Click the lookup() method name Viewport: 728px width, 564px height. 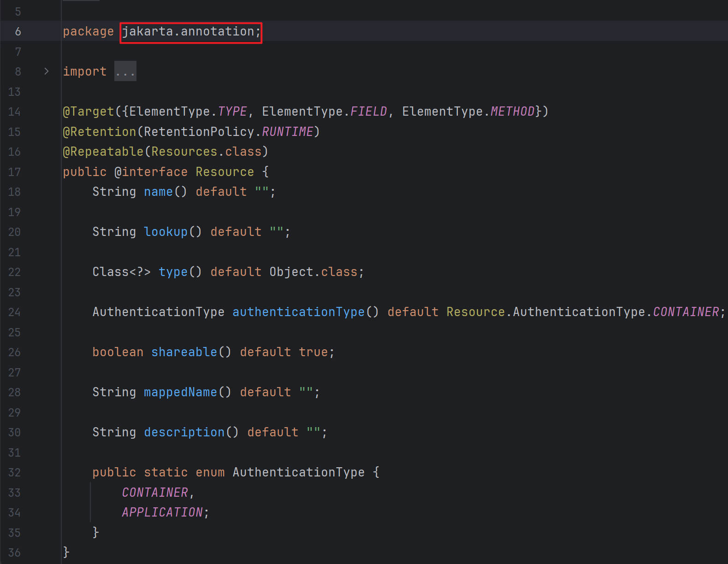[x=166, y=232]
